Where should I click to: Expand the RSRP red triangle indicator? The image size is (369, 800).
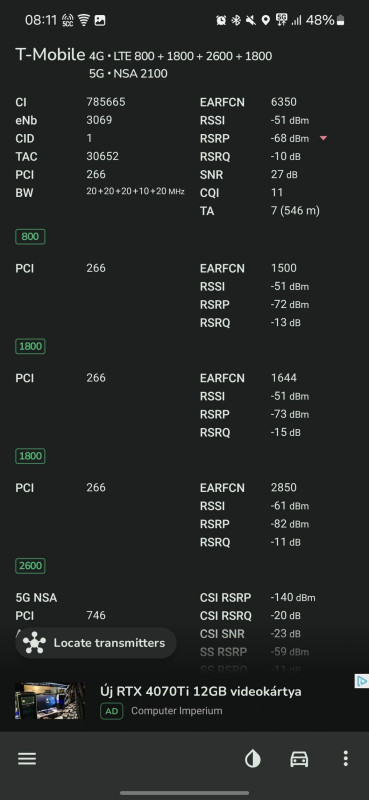point(323,138)
